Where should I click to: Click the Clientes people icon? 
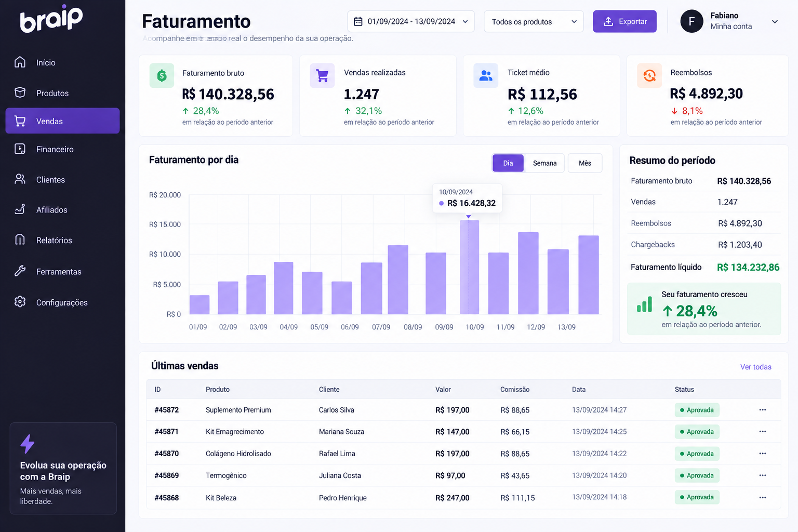[20, 179]
